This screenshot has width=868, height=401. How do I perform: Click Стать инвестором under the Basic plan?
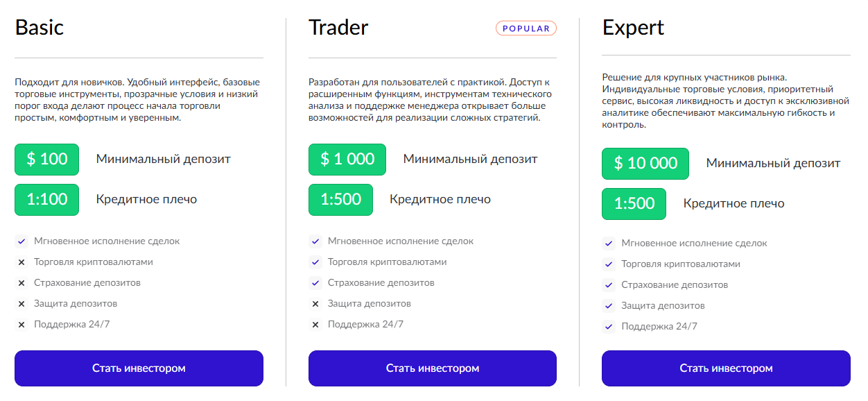pyautogui.click(x=139, y=368)
